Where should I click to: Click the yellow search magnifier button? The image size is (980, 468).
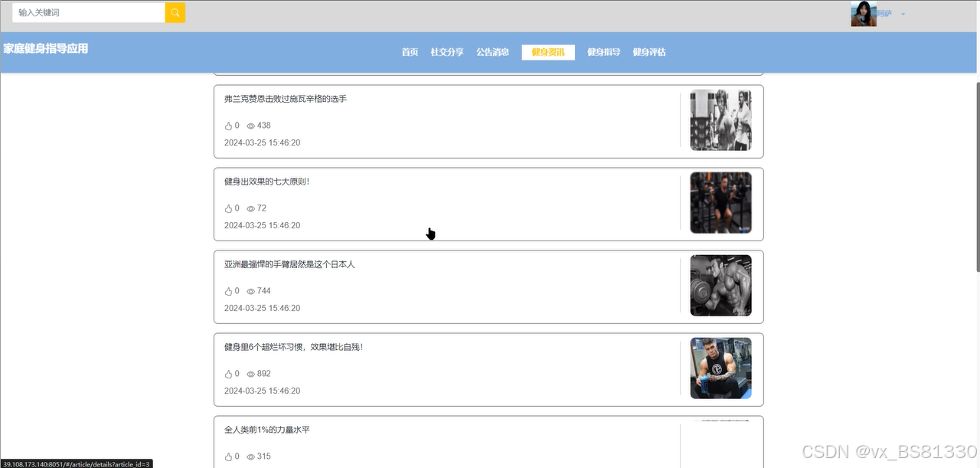coord(175,13)
